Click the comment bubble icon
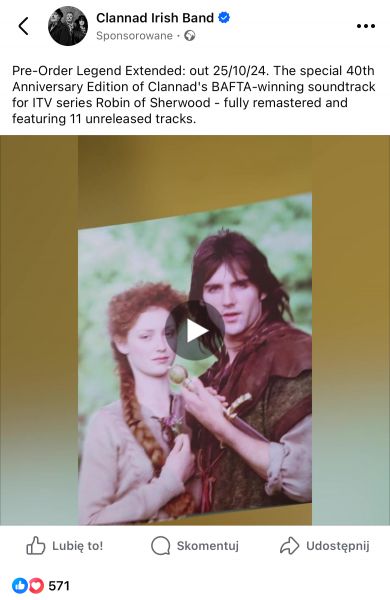 click(160, 546)
